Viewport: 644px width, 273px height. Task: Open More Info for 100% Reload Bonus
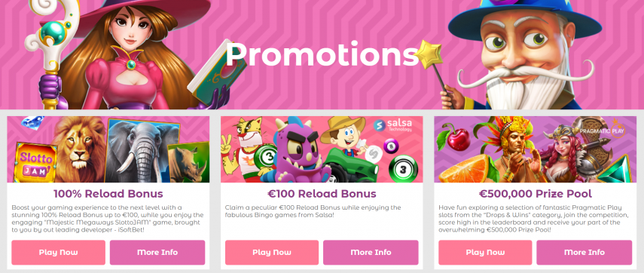(157, 253)
